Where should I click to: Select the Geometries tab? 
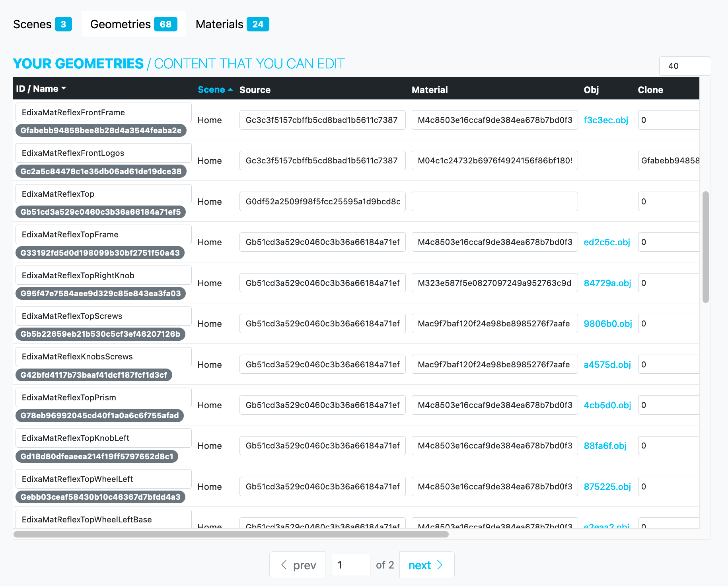(x=133, y=24)
